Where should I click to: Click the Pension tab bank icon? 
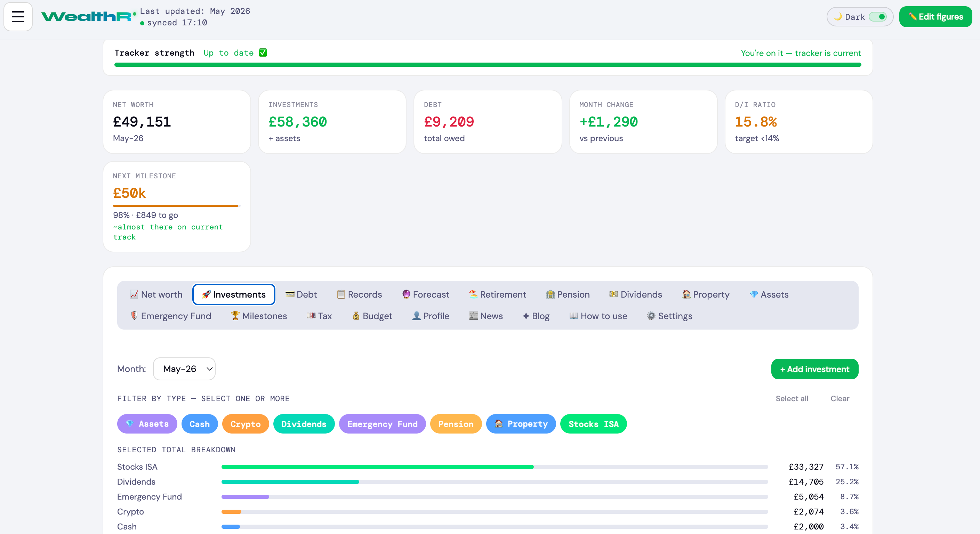(550, 294)
